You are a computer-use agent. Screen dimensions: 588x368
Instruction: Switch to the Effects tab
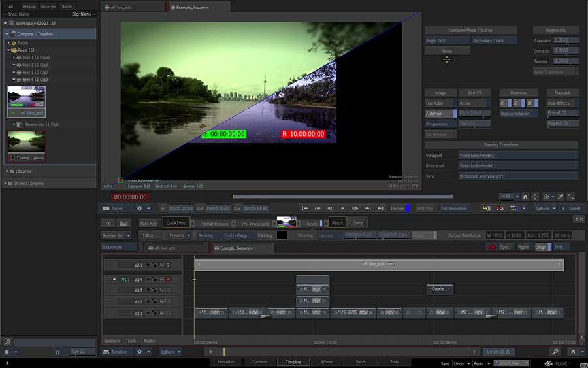click(327, 362)
